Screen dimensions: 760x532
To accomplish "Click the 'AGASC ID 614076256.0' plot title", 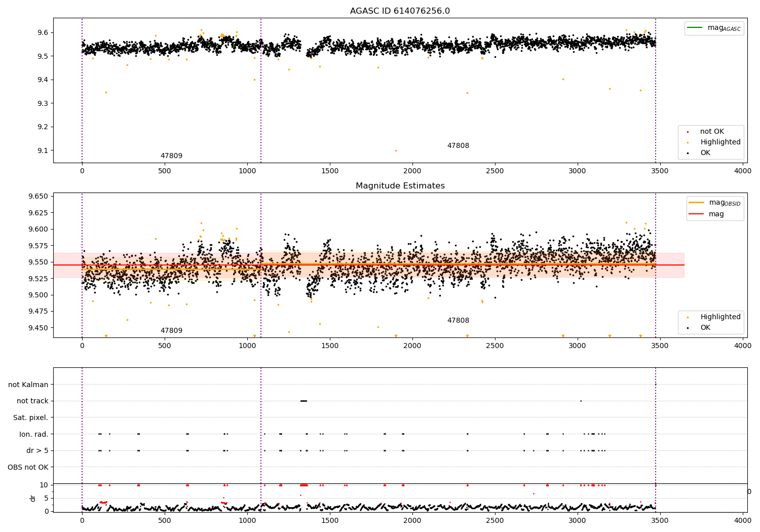I will 400,11.
